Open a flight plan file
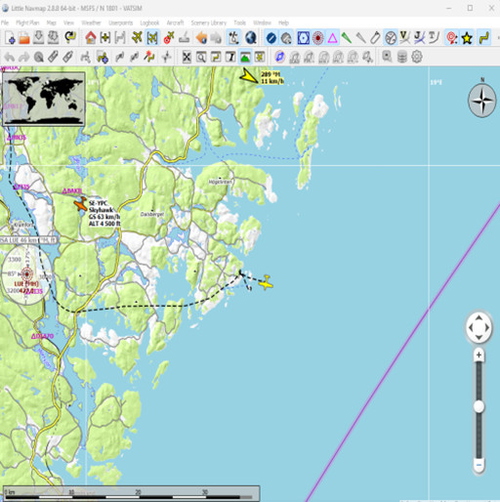The height and width of the screenshot is (502, 500). click(24, 38)
